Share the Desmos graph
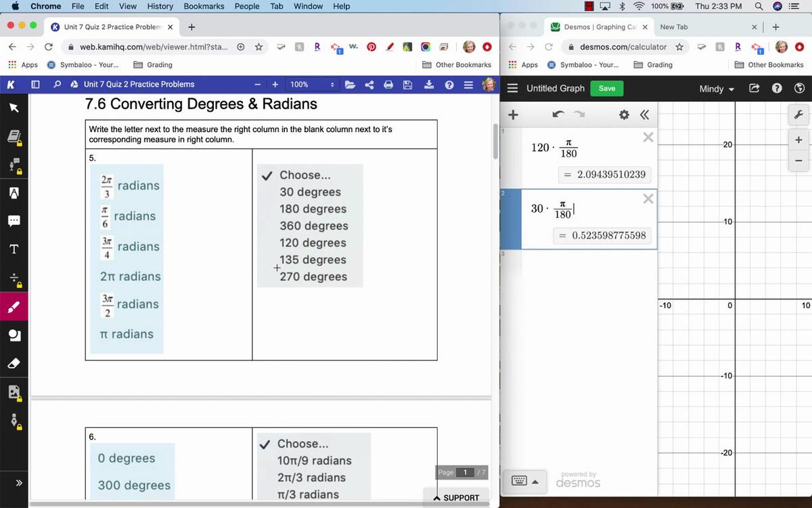Image resolution: width=812 pixels, height=508 pixels. (x=754, y=89)
